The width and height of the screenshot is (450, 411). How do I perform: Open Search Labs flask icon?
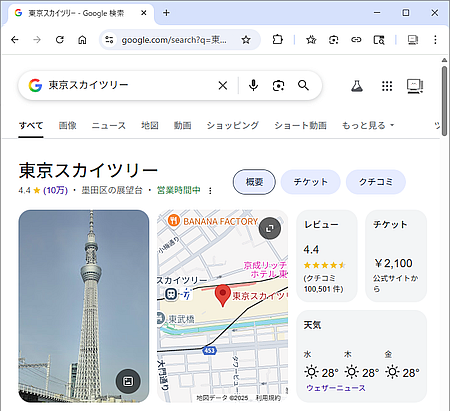pyautogui.click(x=357, y=86)
